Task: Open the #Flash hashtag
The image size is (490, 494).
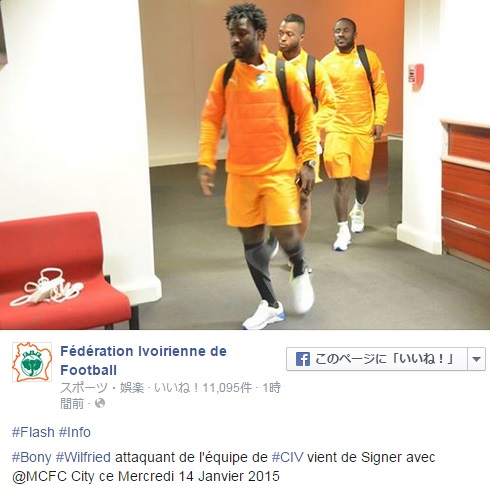Action: point(33,432)
